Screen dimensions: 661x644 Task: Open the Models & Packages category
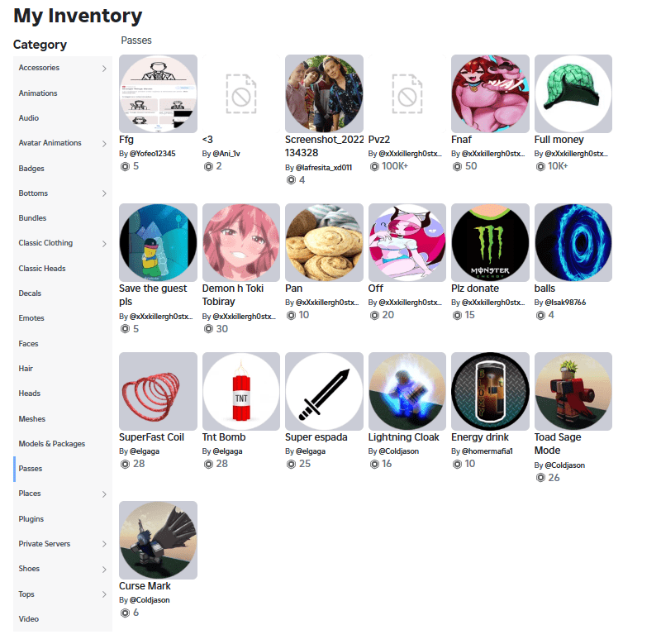click(63, 444)
